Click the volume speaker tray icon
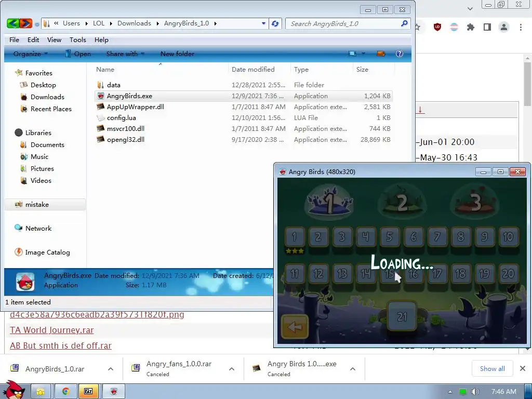 [x=475, y=392]
